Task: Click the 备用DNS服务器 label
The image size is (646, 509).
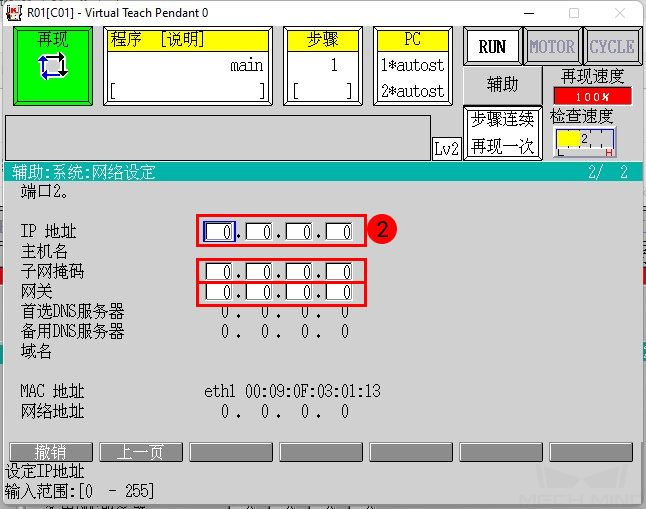Action: 73,331
